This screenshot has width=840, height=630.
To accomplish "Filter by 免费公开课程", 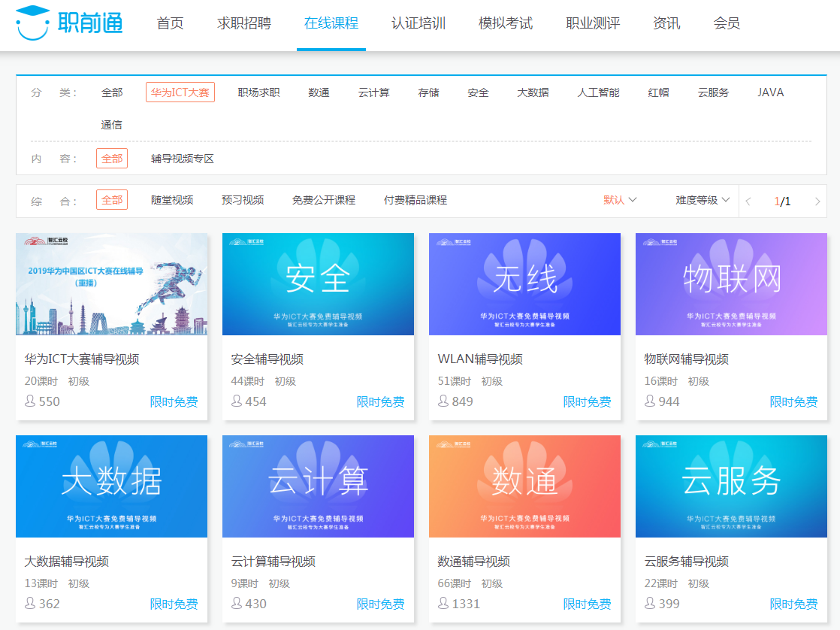I will 324,200.
